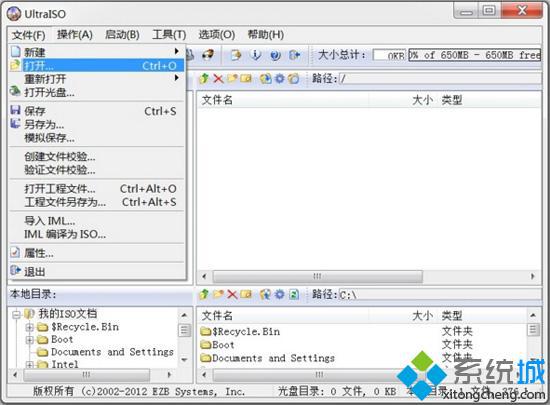
Task: Click the exit icon beside 退出
Action: 15,271
